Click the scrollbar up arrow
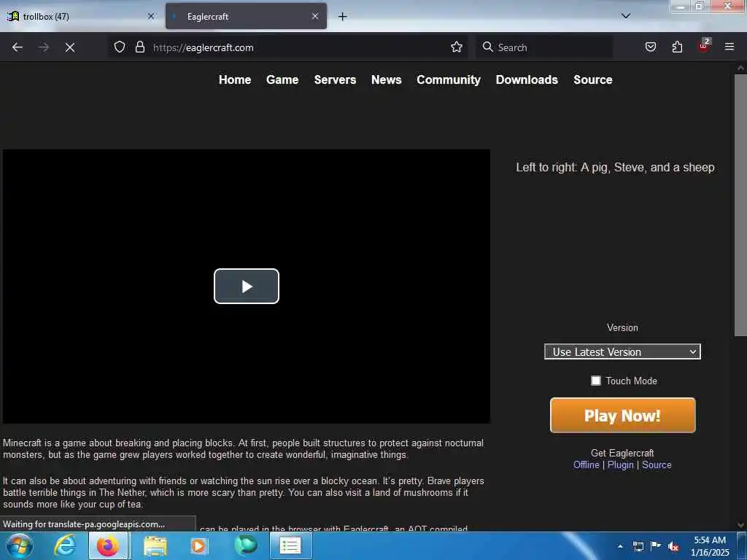The height and width of the screenshot is (560, 747). (x=740, y=68)
